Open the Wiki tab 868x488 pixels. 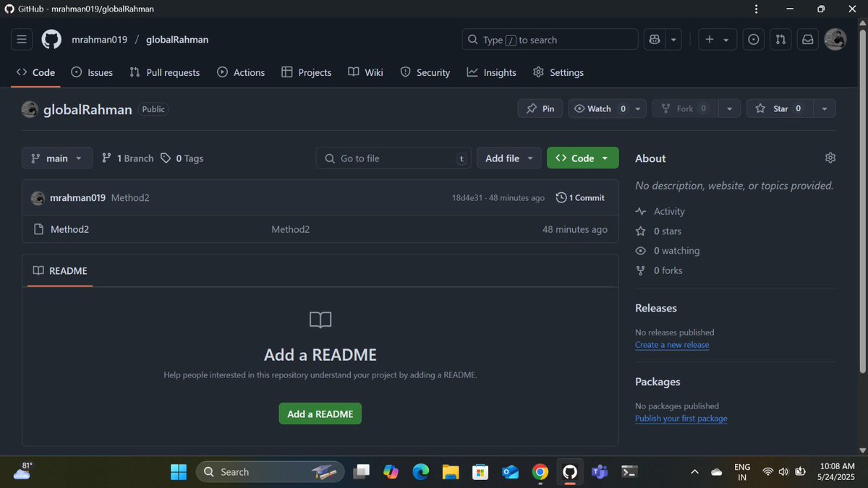(365, 72)
